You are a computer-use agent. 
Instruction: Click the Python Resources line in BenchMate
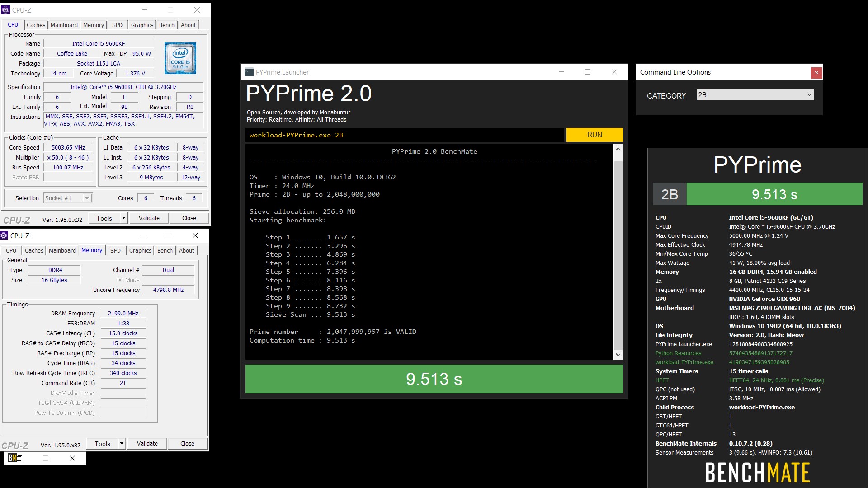pyautogui.click(x=724, y=353)
